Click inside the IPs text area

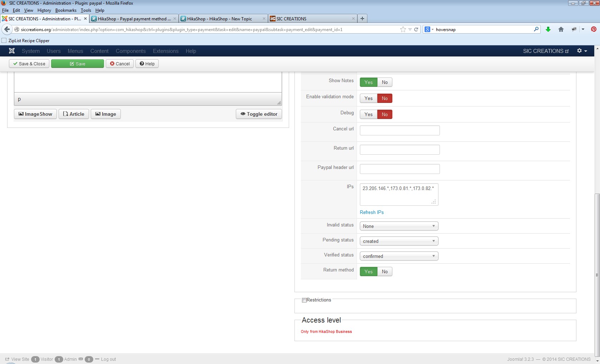point(399,194)
